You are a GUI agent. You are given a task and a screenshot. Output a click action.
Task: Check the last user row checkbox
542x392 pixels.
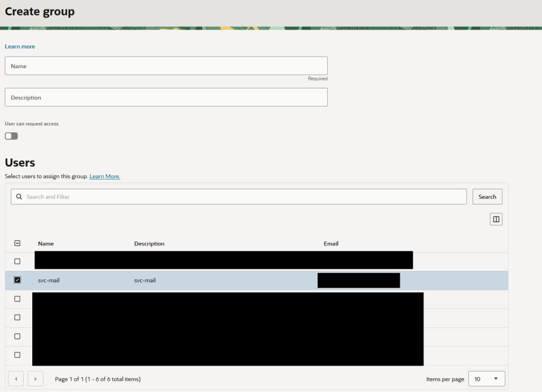click(x=17, y=354)
